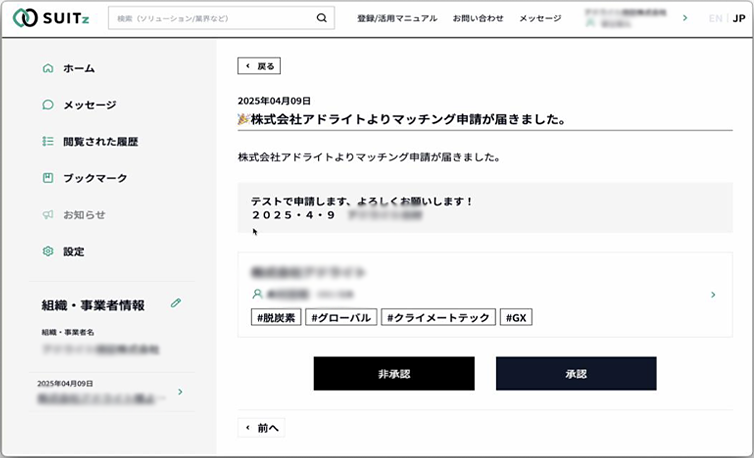Open company card via right chevron

(x=712, y=295)
